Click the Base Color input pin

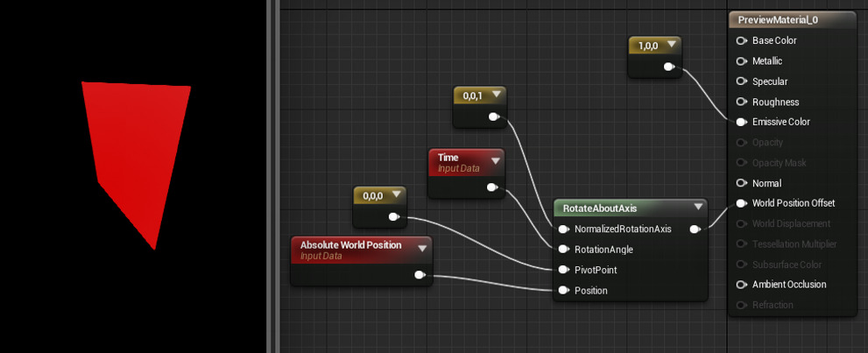741,41
